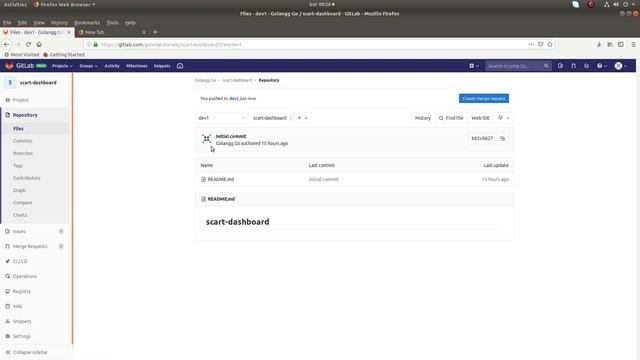Go to Milestones in top navbar

(x=136, y=66)
